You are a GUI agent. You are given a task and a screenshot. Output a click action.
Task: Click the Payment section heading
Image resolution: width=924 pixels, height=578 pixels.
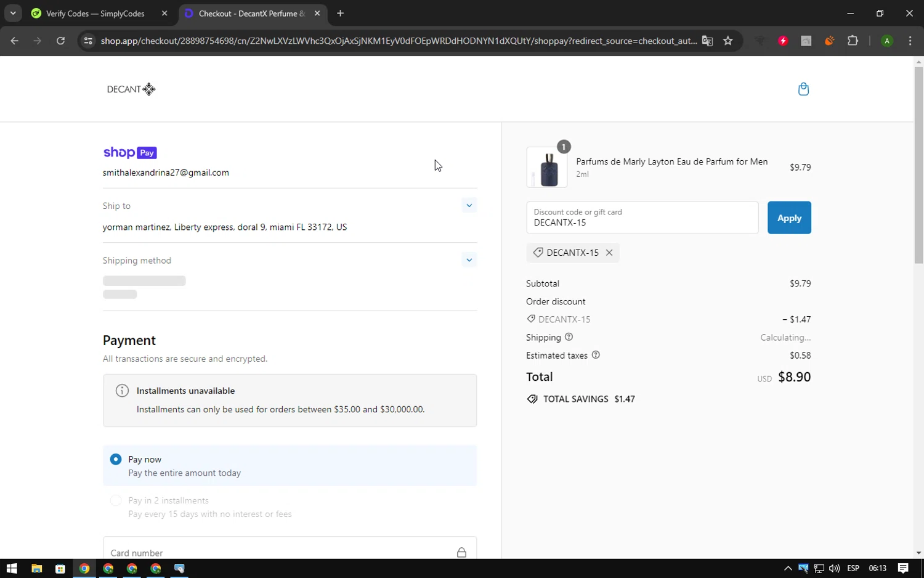(129, 340)
